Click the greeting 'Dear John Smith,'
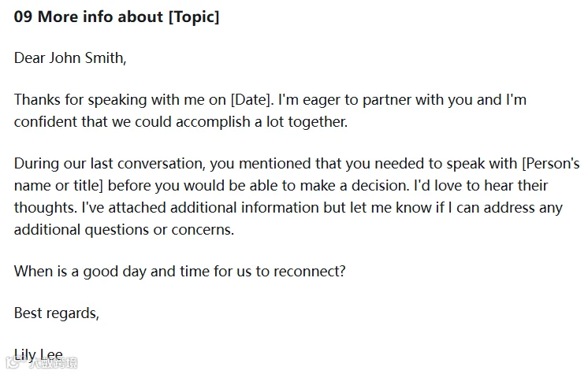This screenshot has width=588, height=374. coord(70,58)
